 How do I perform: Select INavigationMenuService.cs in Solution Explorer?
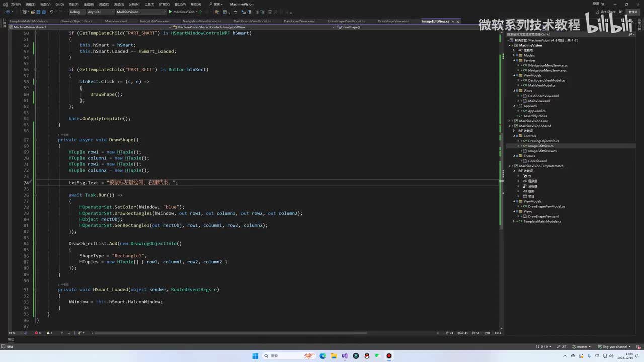547,65
